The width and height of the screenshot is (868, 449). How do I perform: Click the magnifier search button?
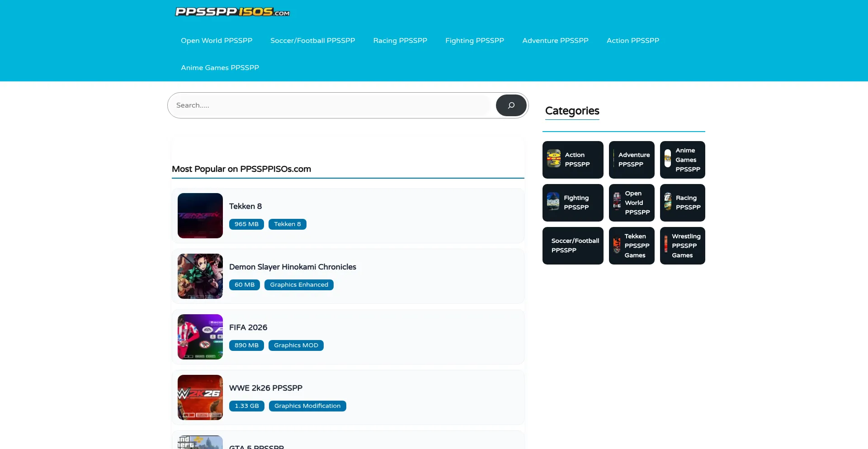(511, 105)
